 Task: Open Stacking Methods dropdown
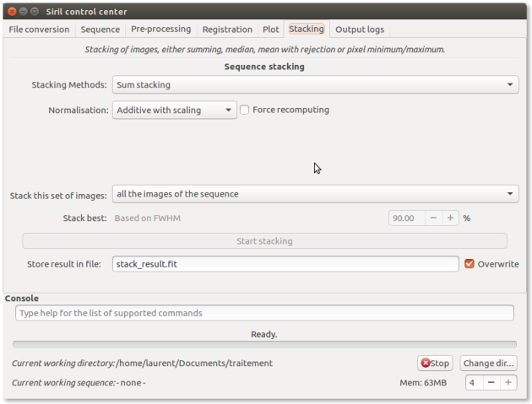[x=315, y=85]
